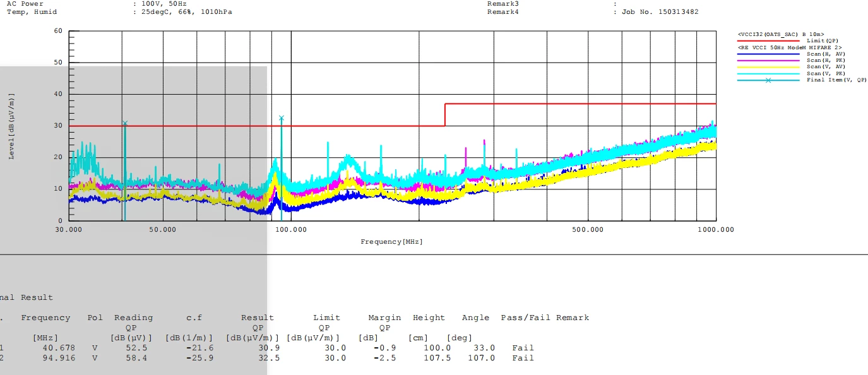The width and height of the screenshot is (868, 375).
Task: Click 'Fail' in the 40.678 MHz row
Action: pos(523,348)
